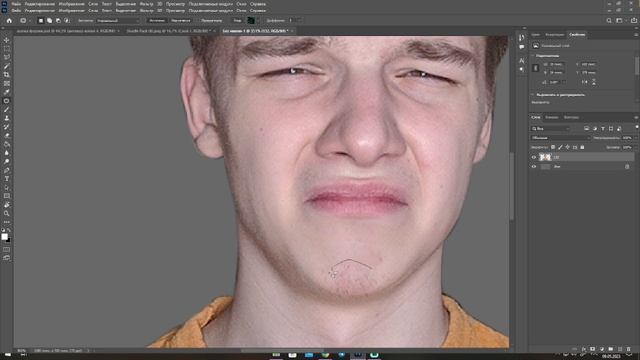Open the layer Opacity dropdown arrow
The width and height of the screenshot is (640, 360).
tap(635, 138)
